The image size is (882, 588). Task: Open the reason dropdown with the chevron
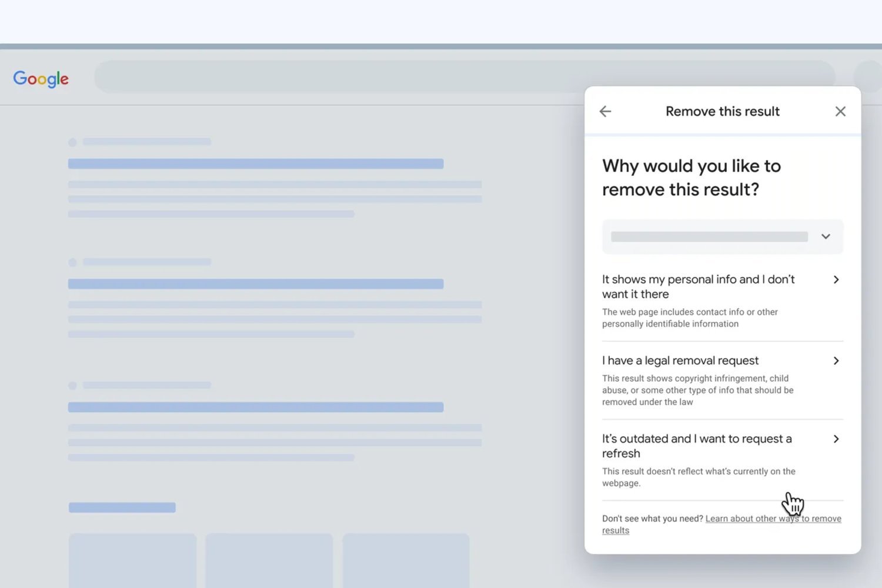[826, 236]
